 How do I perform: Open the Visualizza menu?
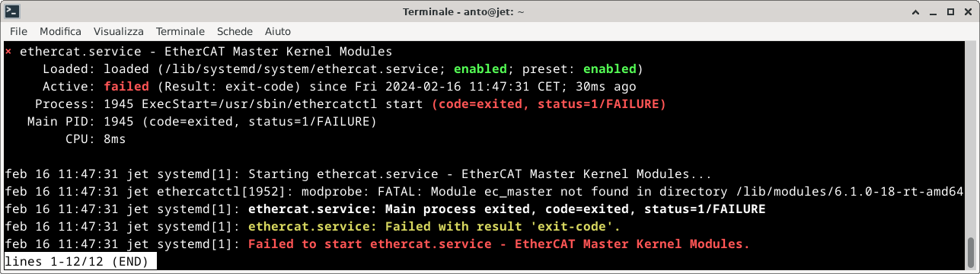pos(119,31)
